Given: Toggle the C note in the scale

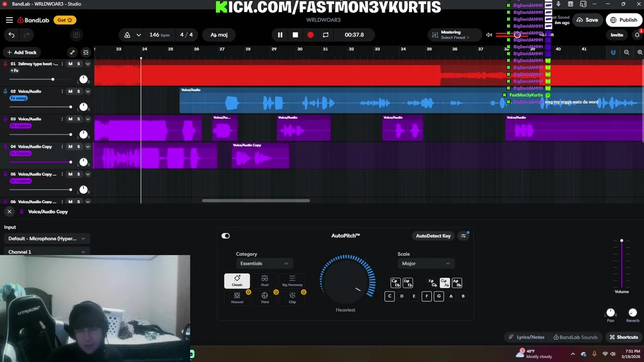Looking at the screenshot, I should click(389, 296).
